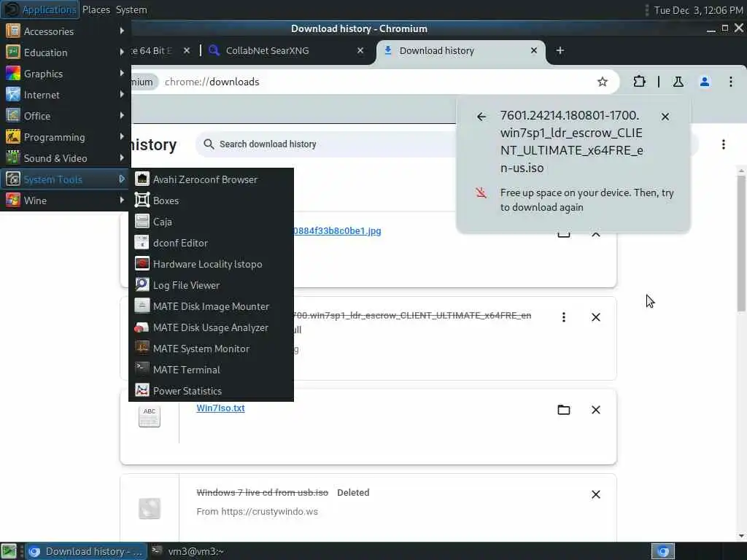Launch Avahi Zeroconf Browser icon
The height and width of the screenshot is (560, 747).
142,179
